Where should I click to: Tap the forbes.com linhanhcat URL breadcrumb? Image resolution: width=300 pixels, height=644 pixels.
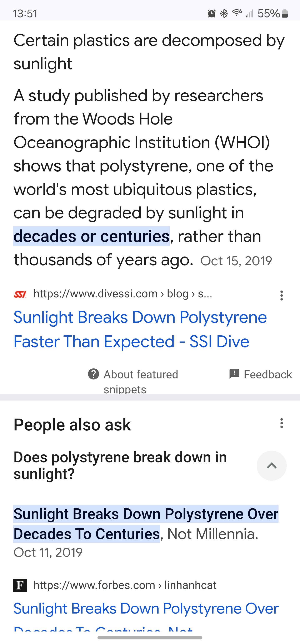(125, 585)
